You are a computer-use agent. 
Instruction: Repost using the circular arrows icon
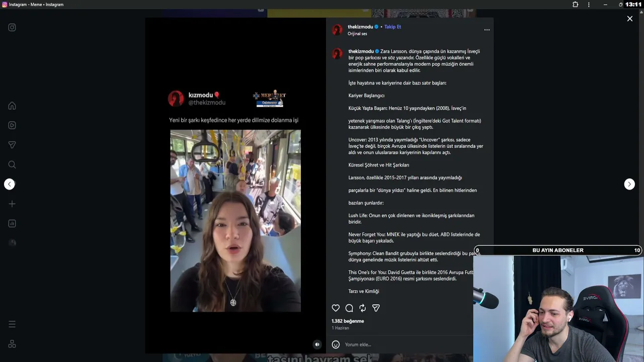tap(362, 308)
